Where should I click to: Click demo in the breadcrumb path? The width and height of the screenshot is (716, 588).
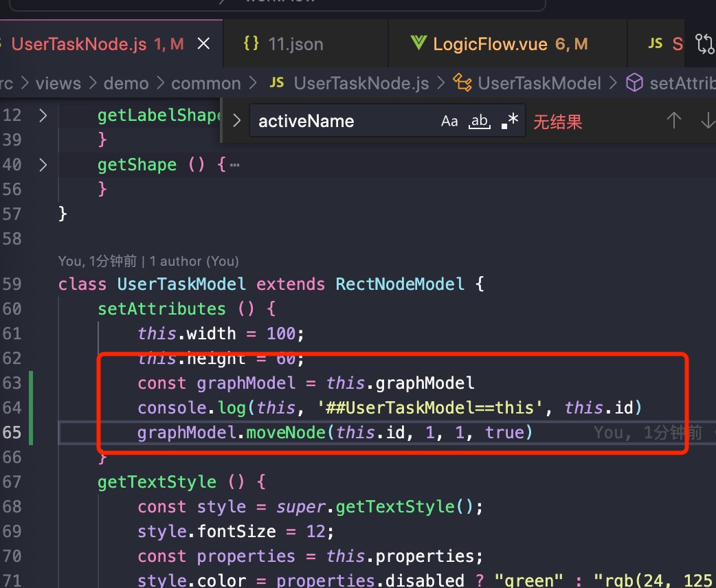click(126, 82)
